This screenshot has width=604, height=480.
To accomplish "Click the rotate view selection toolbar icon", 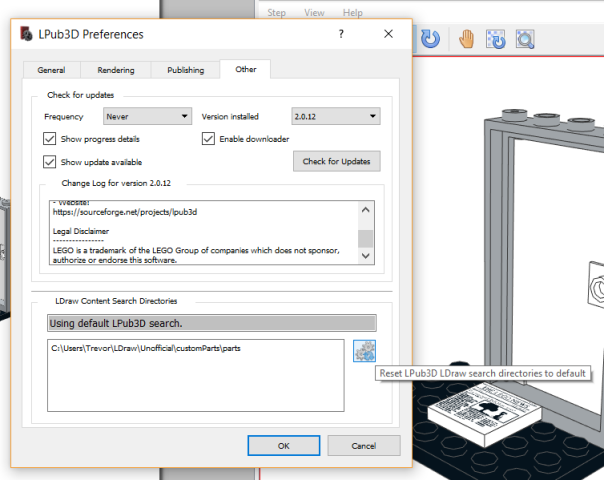I will click(x=495, y=39).
